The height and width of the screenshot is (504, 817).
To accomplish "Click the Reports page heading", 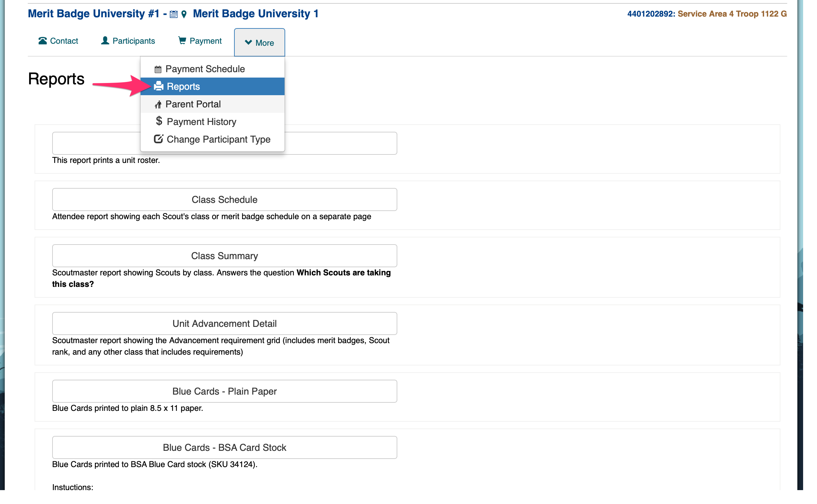I will [56, 79].
